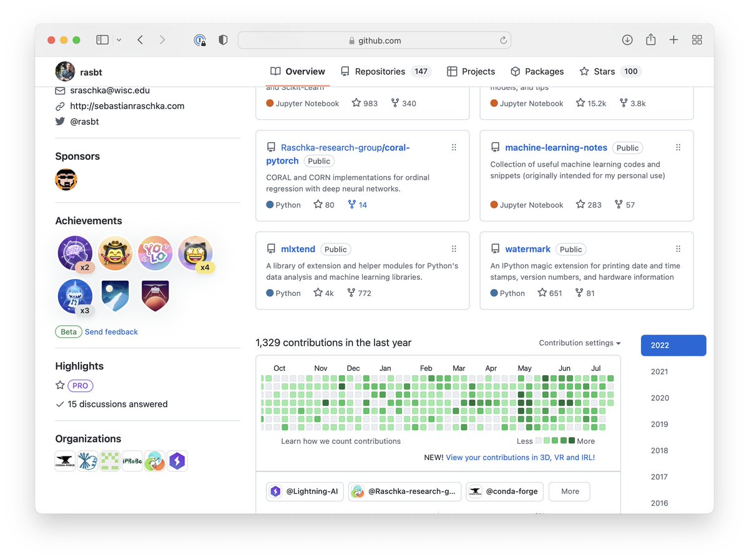Click Learn how we count contributions

(341, 441)
